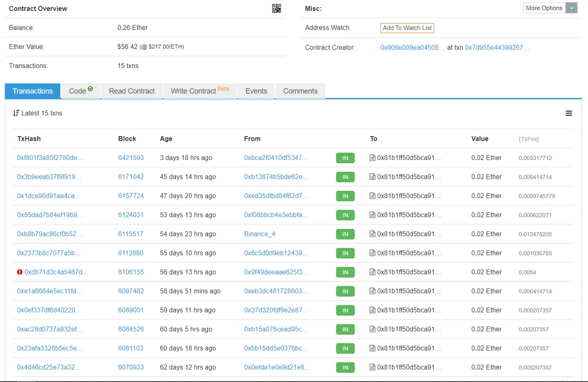Viewport: 588px width, 382px height.
Task: Open sender address 0xeb3dc481728603
Action: 276,291
